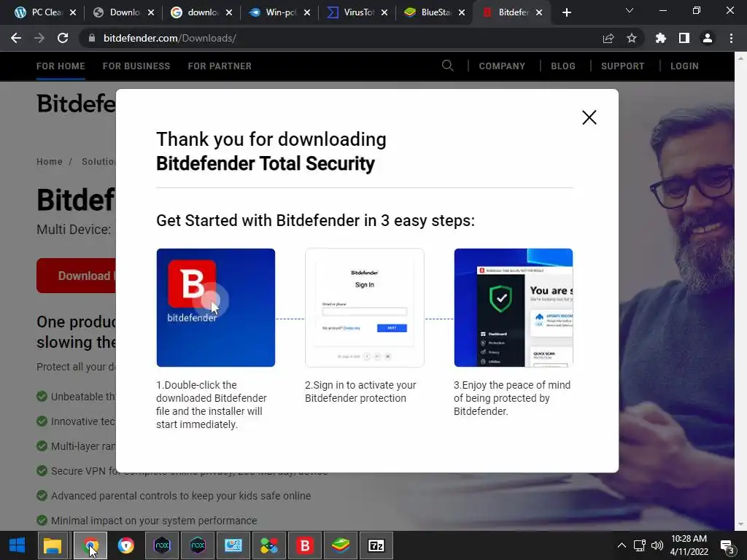Image resolution: width=747 pixels, height=560 pixels.
Task: Click the network status tray icon
Action: (x=639, y=545)
